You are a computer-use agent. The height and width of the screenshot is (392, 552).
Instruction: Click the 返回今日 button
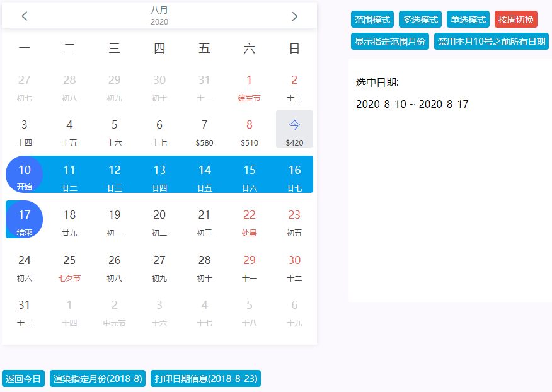click(x=22, y=379)
